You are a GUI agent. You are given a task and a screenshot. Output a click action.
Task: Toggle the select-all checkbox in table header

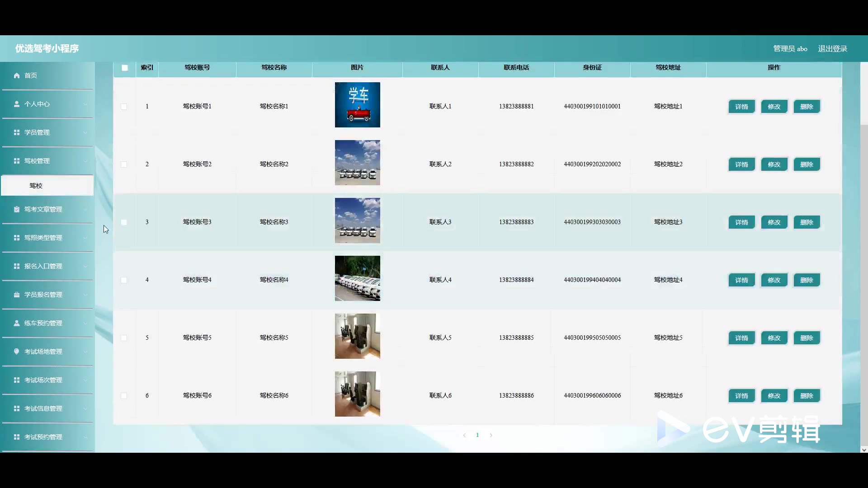[x=125, y=68]
